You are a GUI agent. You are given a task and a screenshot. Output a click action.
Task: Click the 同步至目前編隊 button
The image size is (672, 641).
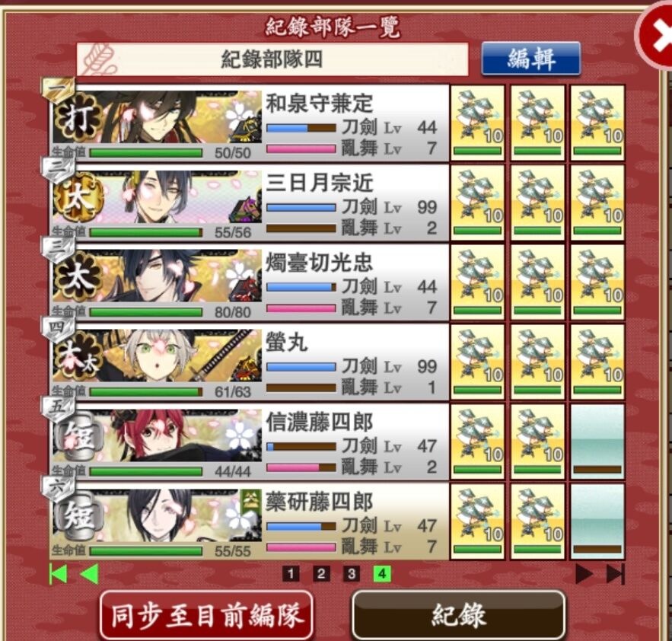coord(206,615)
